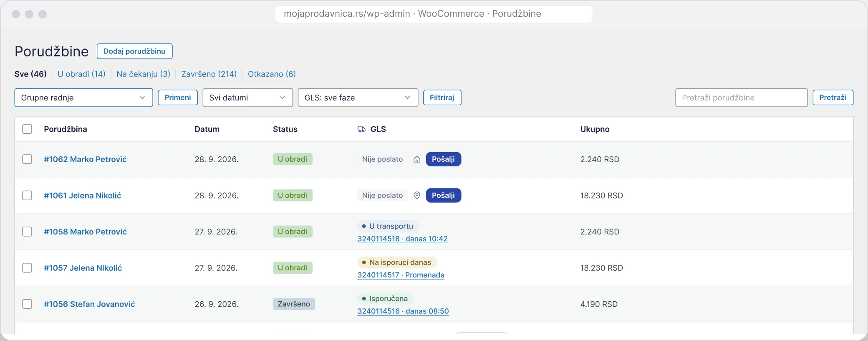Check the box next to order #1057
Screen dimensions: 868x341
click(27, 268)
